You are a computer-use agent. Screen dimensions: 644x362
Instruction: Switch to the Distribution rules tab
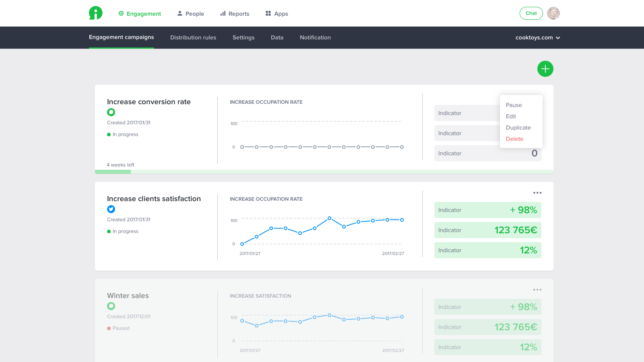(193, 37)
